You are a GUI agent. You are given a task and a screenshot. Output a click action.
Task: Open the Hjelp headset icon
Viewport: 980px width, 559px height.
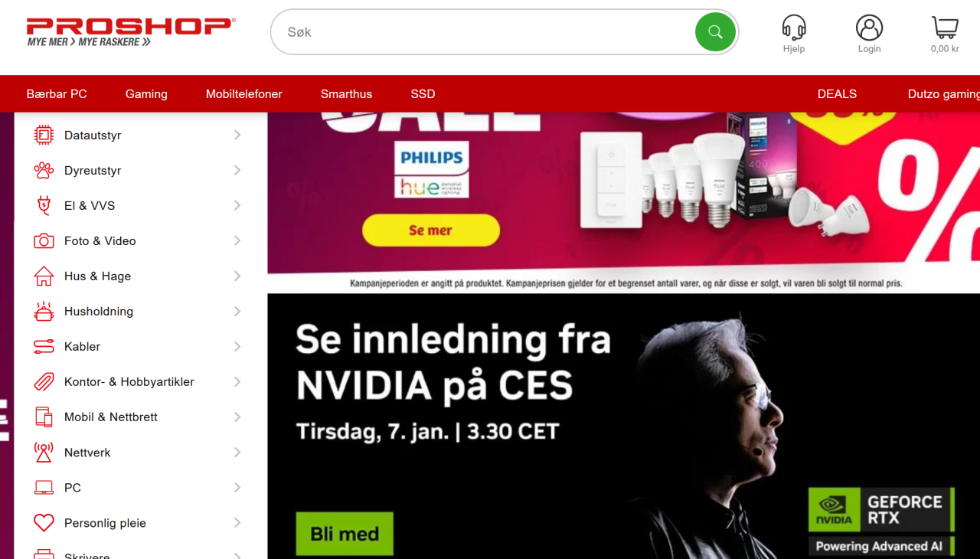coord(794,28)
